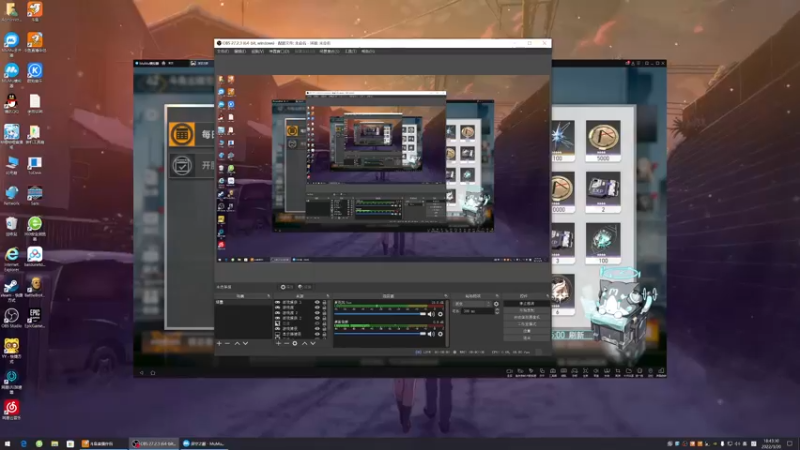Pop out the Audio Mixer dock header icon
The image size is (800, 450).
tap(446, 296)
